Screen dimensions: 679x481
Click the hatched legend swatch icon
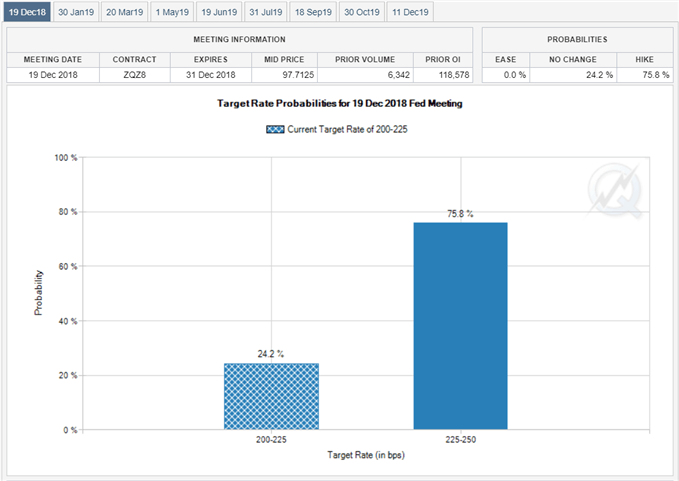tap(275, 129)
